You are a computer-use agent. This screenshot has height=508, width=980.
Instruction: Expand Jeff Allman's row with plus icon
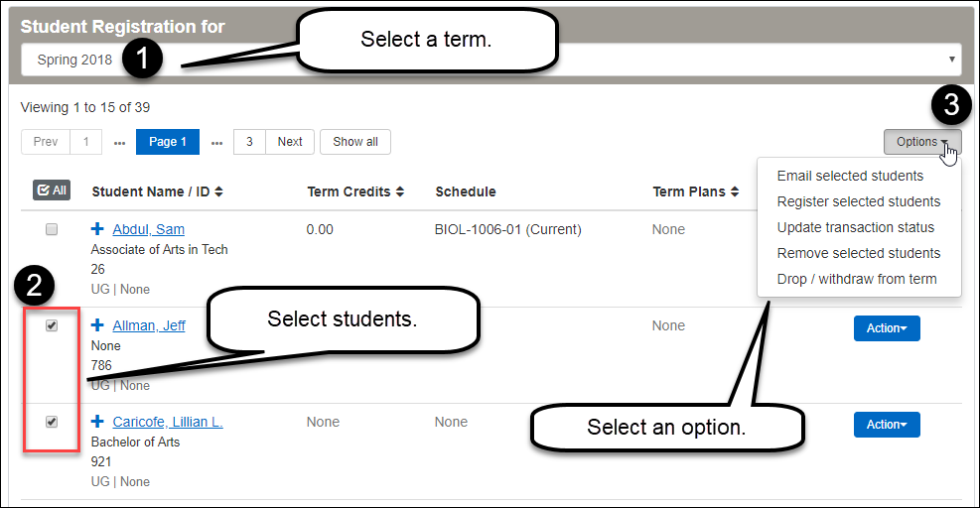pos(97,325)
